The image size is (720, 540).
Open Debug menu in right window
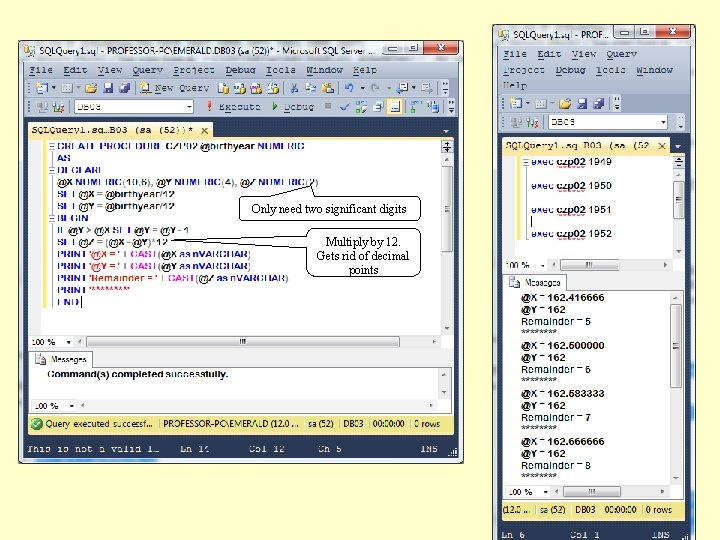pos(570,70)
